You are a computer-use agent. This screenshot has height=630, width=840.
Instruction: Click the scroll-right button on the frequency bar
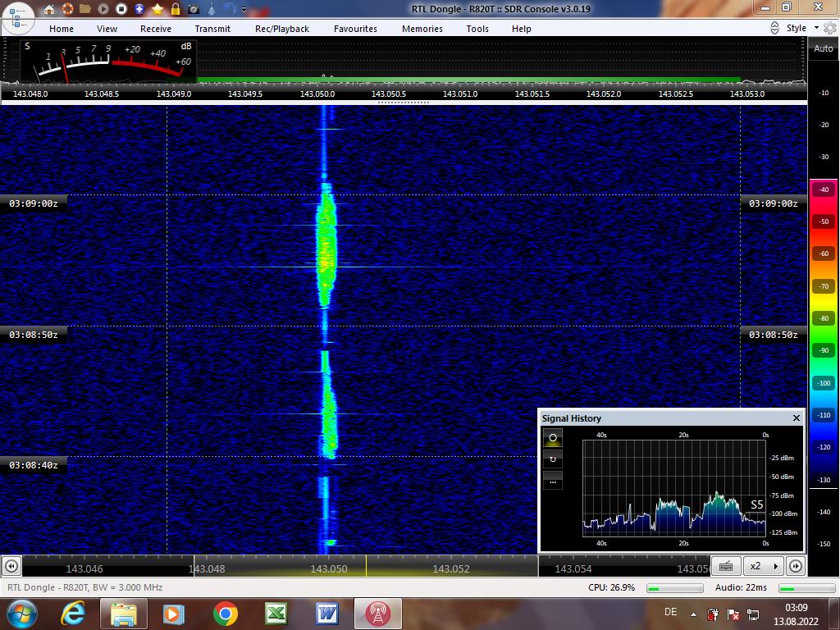tap(796, 566)
